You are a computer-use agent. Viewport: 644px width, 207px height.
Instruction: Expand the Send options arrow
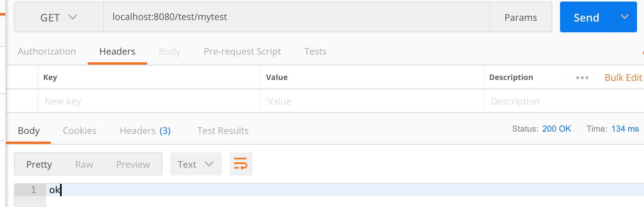coord(625,17)
